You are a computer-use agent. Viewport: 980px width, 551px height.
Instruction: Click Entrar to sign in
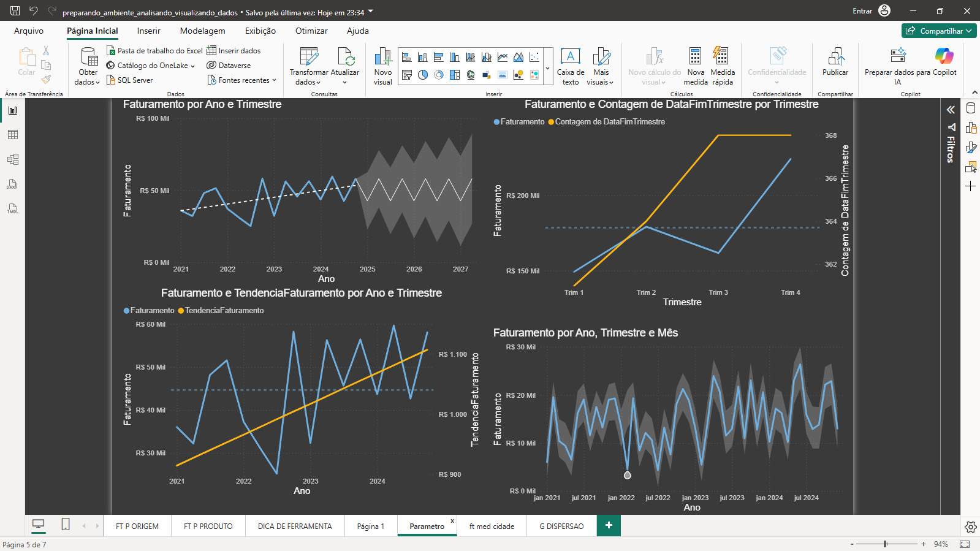click(x=862, y=11)
